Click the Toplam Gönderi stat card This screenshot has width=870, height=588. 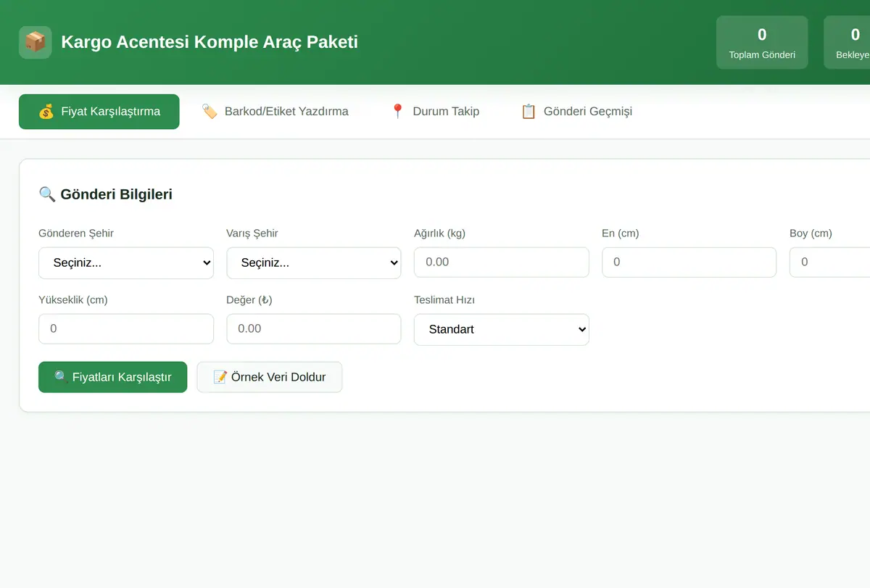tap(762, 43)
